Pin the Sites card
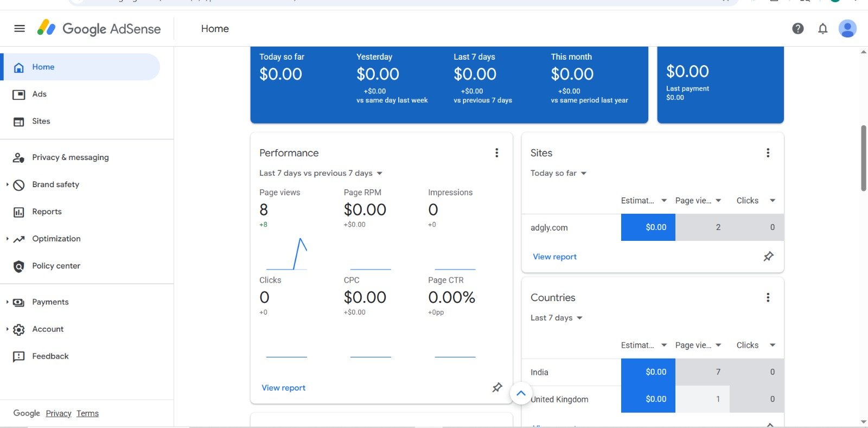868x428 pixels. tap(768, 257)
